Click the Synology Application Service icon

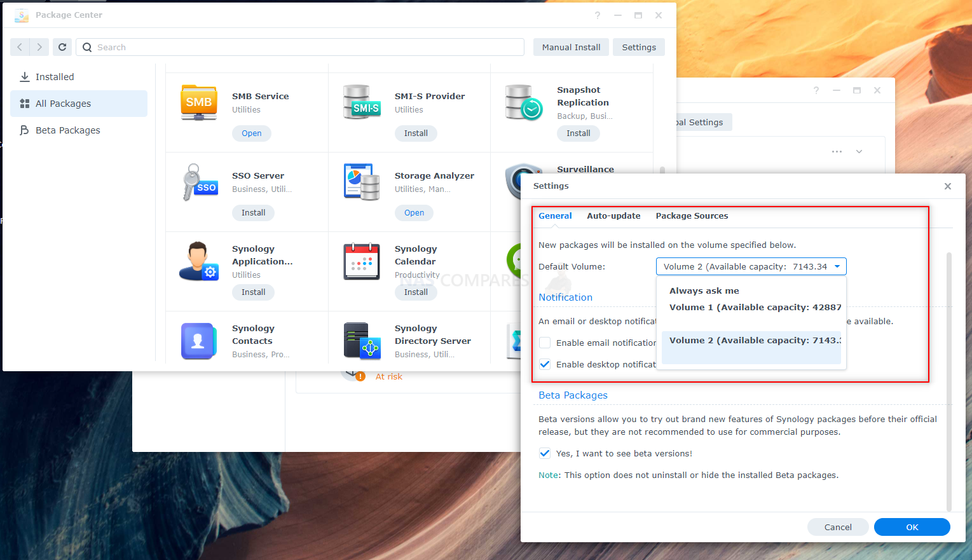[199, 261]
